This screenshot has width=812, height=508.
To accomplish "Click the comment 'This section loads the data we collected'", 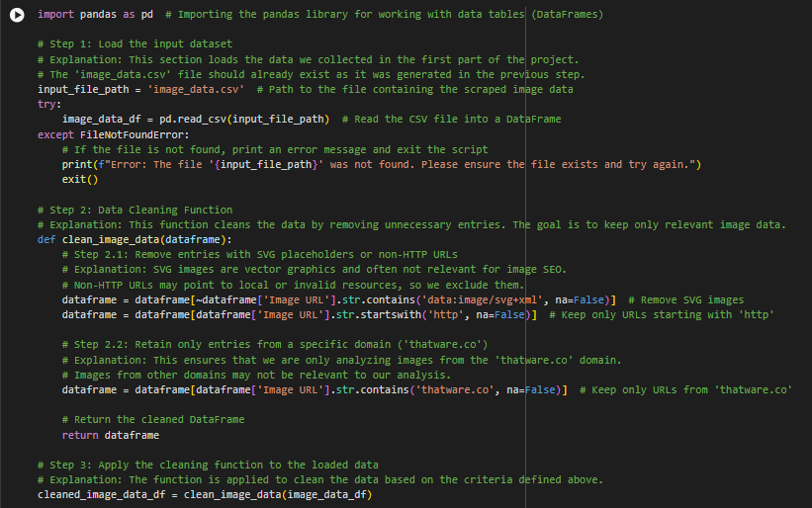I will (x=309, y=60).
